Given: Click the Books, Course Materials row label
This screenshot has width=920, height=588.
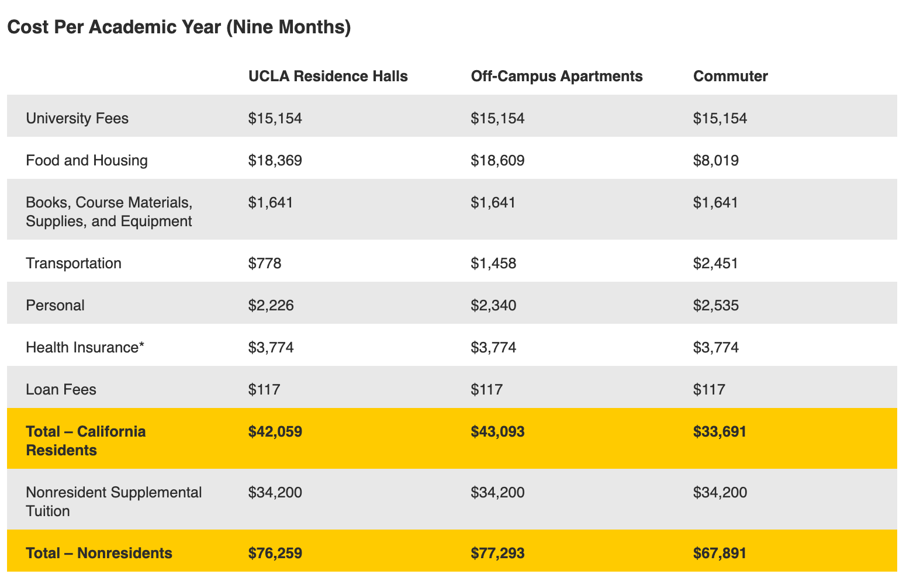Looking at the screenshot, I should (x=109, y=212).
